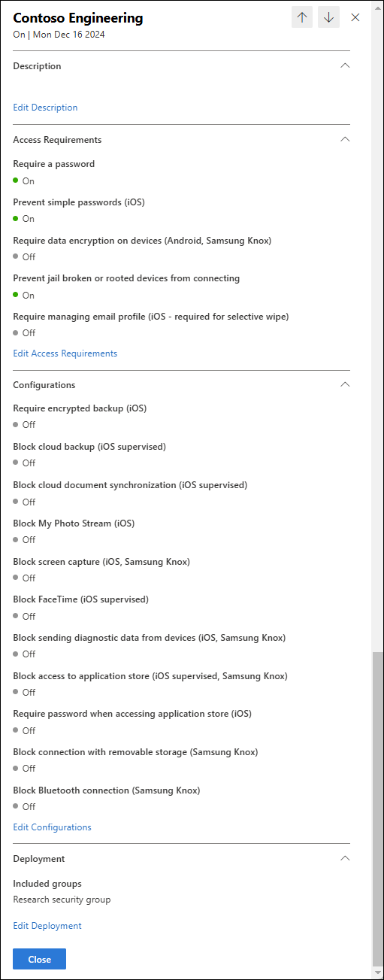Collapse the Configurations section chevron
The height and width of the screenshot is (980, 384).
tap(345, 384)
